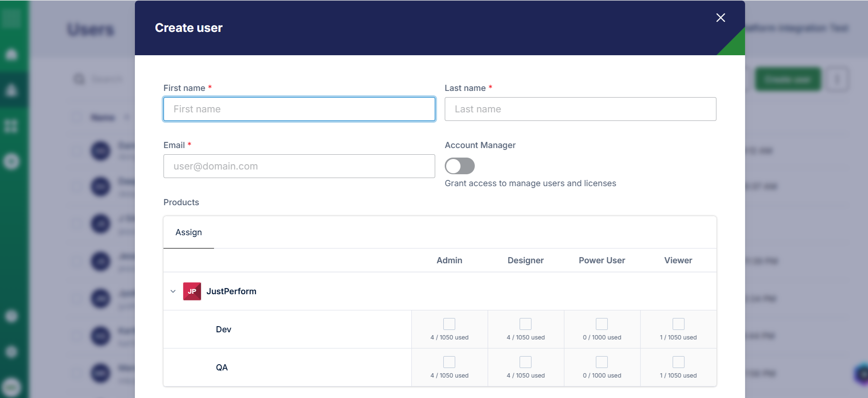Check Admin role for QA
This screenshot has width=868, height=398.
[x=449, y=362]
